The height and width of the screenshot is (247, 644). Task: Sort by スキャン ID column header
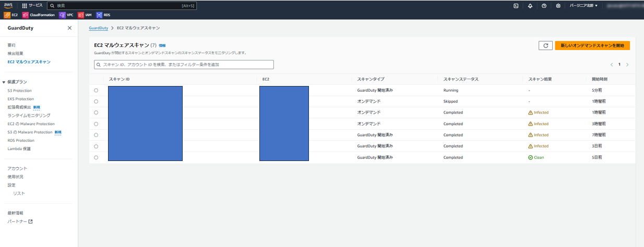[119, 79]
